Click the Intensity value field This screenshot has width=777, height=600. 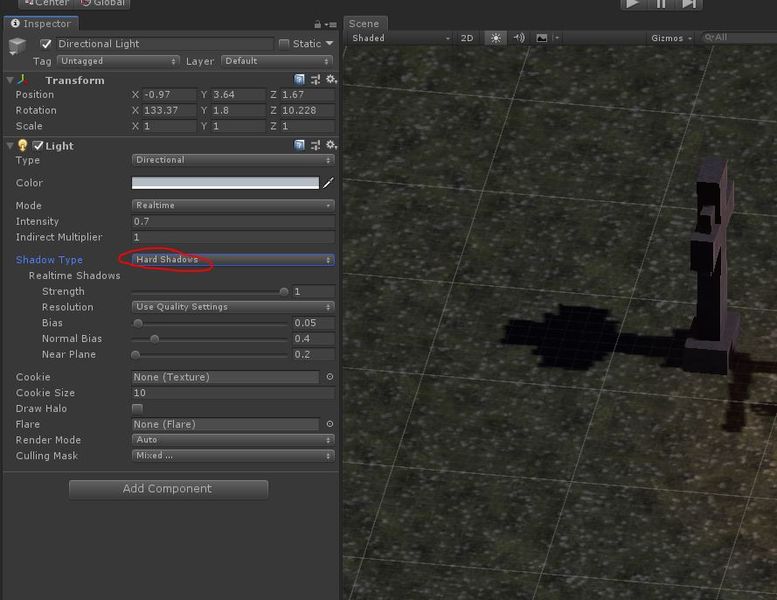click(233, 221)
